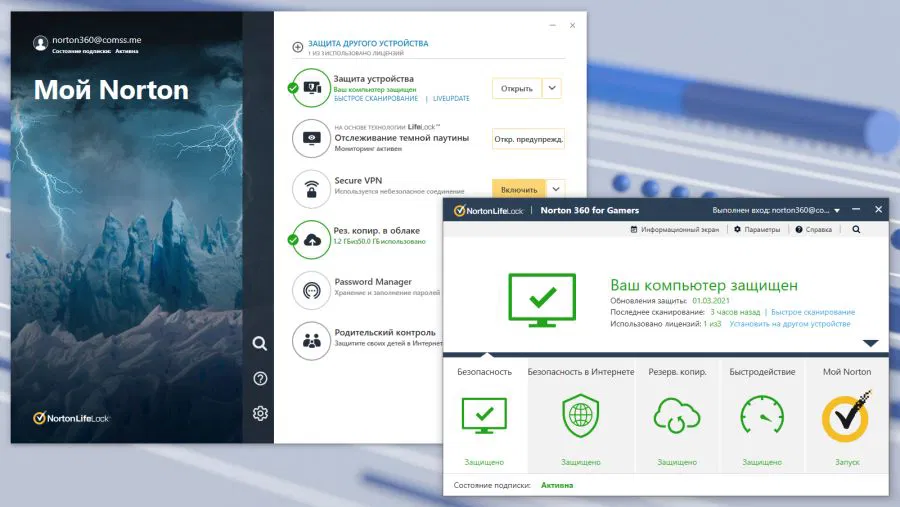Click the Родительский контроль family icon
The width and height of the screenshot is (900, 507).
coord(311,341)
